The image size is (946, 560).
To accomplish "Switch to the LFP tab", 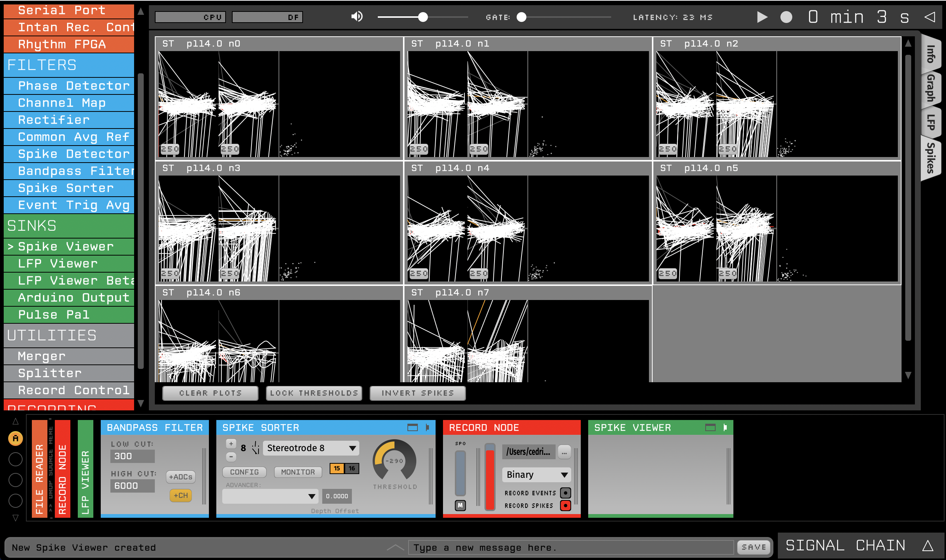I will 931,122.
